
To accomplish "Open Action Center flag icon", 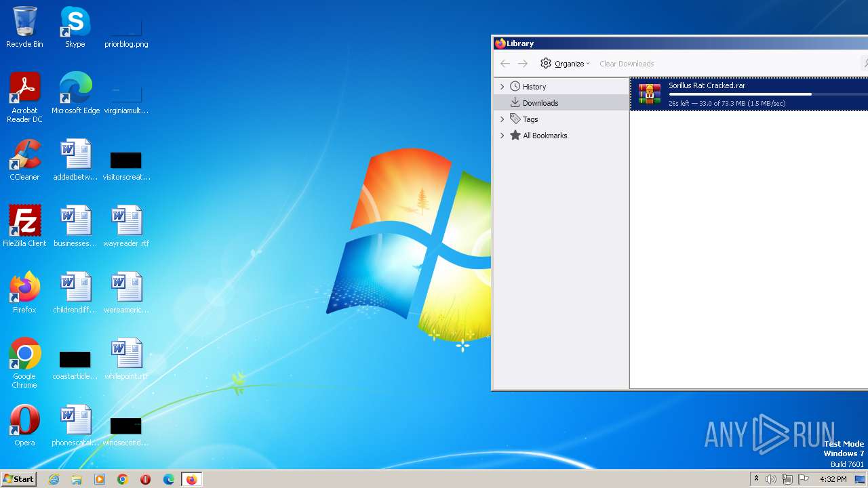I will [x=804, y=479].
